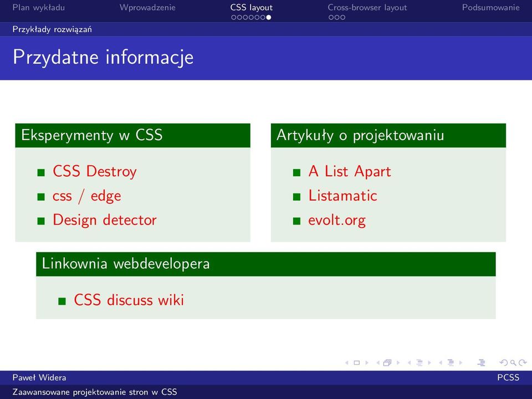
Task: Click the Eksperymenty w CSS block heading
Action: (x=92, y=135)
